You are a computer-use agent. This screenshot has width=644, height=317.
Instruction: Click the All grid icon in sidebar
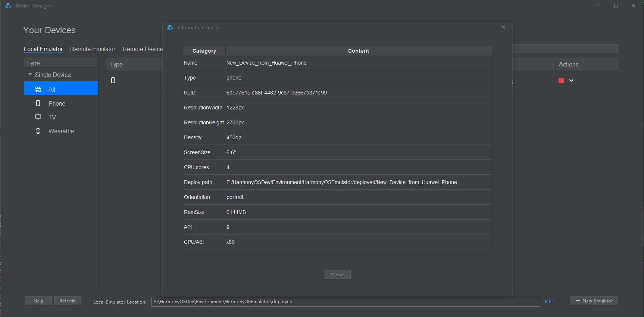coord(38,89)
